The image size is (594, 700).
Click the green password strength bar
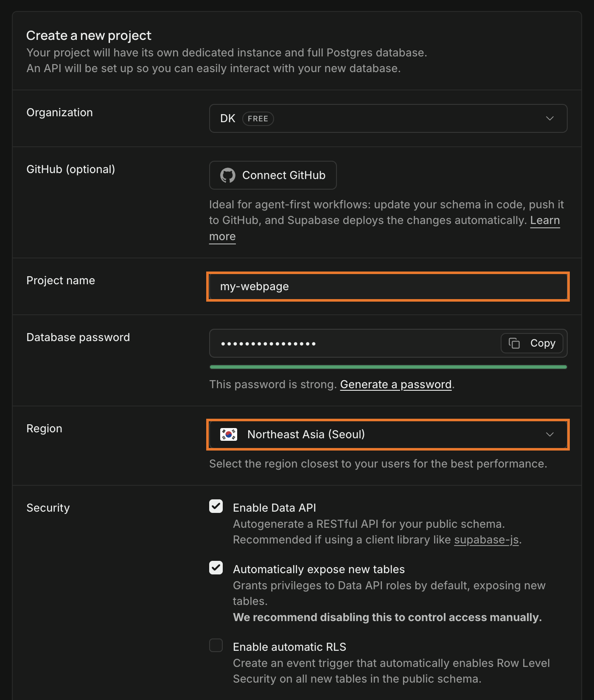388,367
